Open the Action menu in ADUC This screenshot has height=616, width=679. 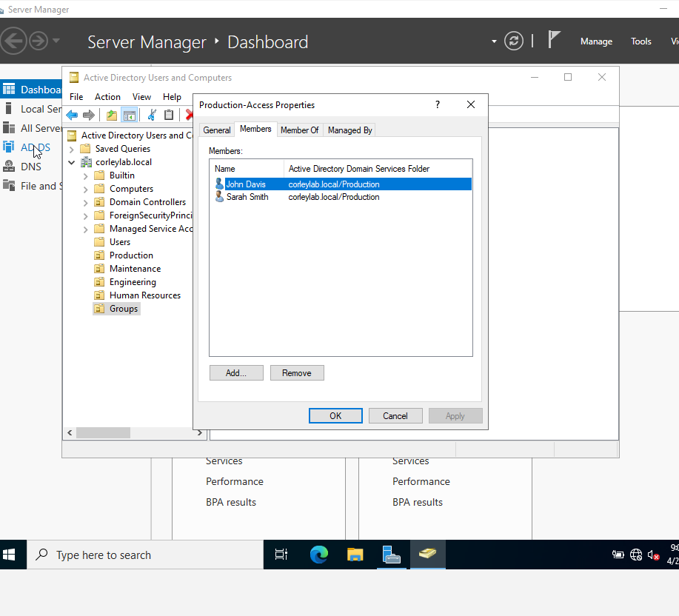click(107, 97)
